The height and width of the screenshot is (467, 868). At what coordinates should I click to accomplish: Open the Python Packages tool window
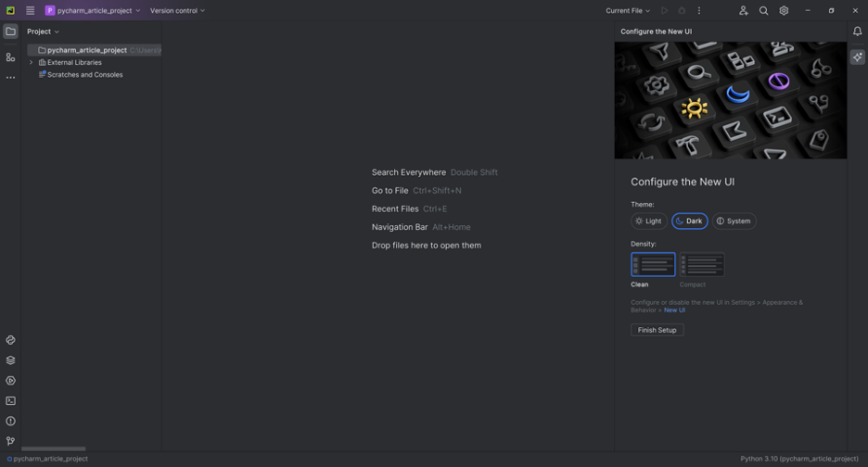click(x=10, y=360)
